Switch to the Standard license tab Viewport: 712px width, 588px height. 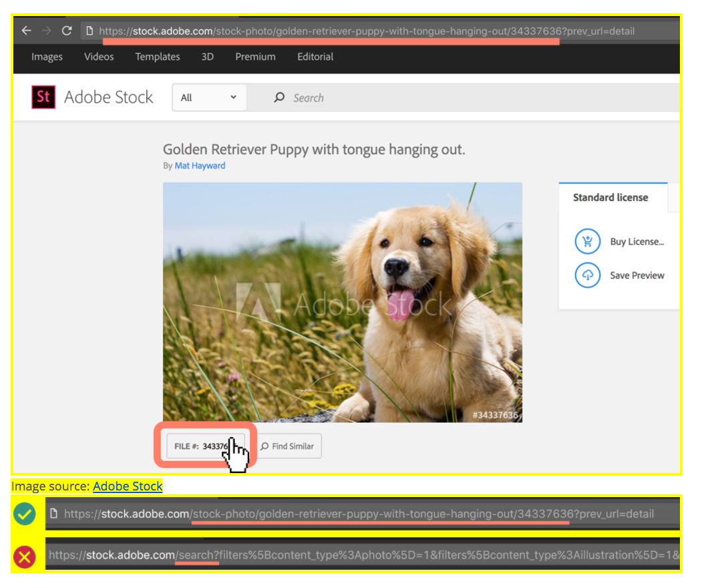tap(610, 198)
